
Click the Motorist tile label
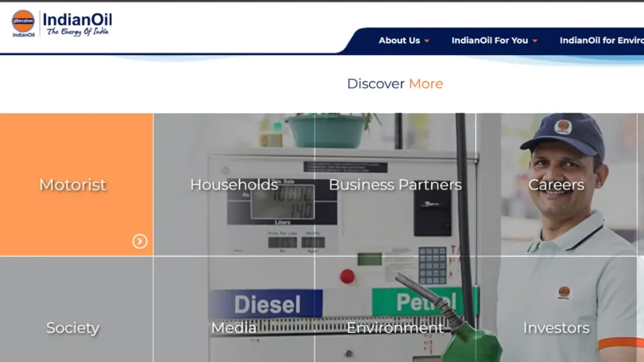click(73, 185)
